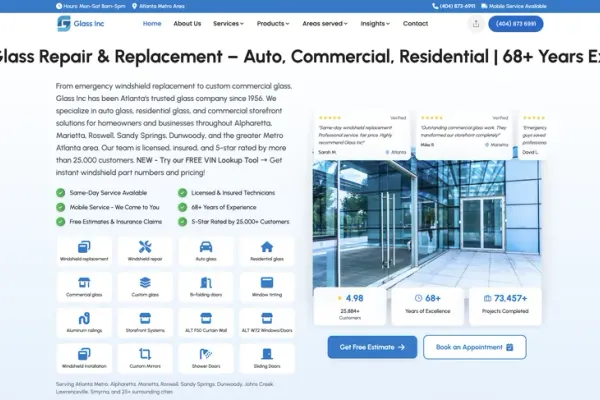Viewport: 600px width, 400px height.
Task: Expand the Services dropdown menu
Action: coord(228,24)
